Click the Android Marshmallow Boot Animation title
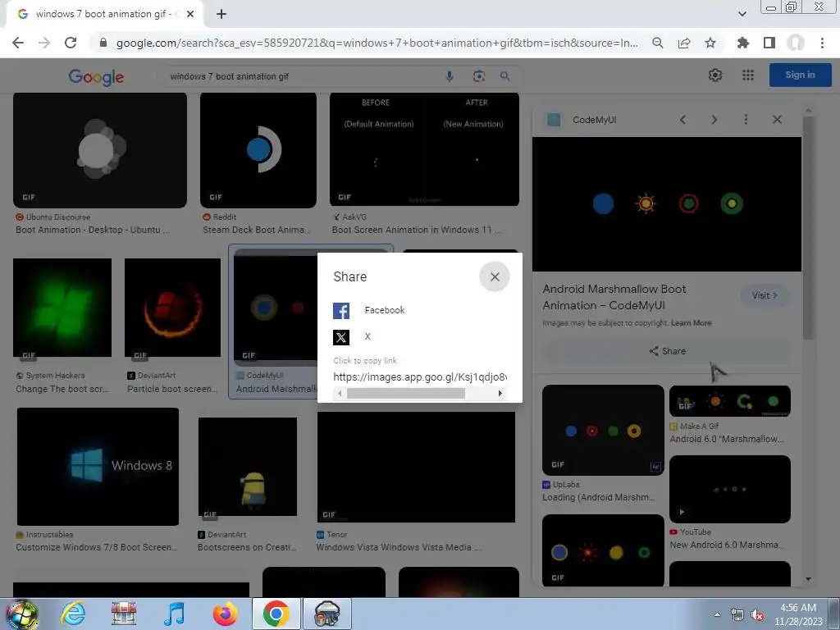 click(614, 297)
